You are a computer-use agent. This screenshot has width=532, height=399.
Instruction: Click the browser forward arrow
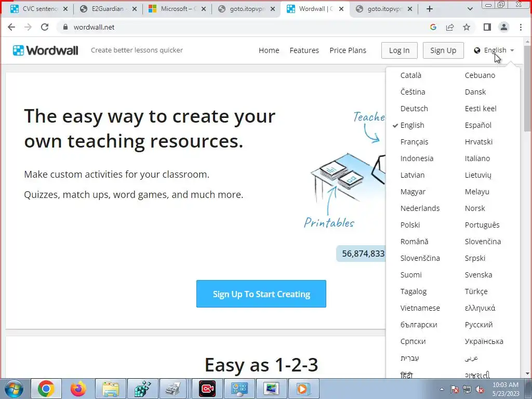pyautogui.click(x=28, y=27)
